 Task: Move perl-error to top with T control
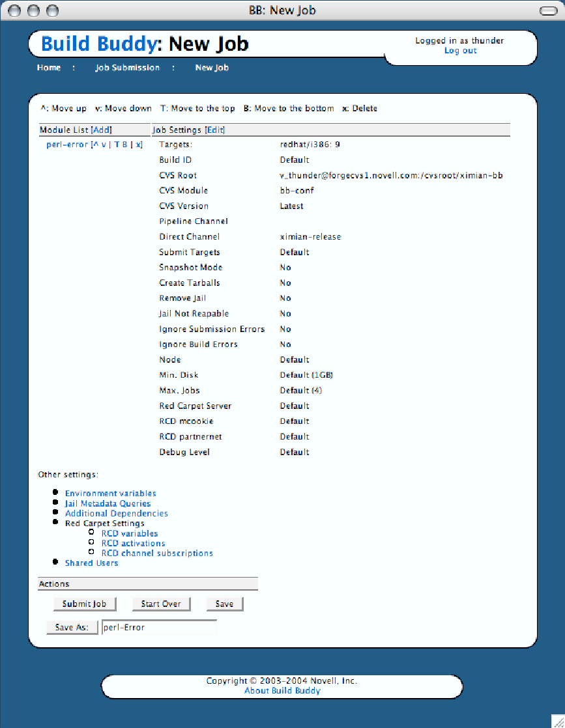point(117,145)
